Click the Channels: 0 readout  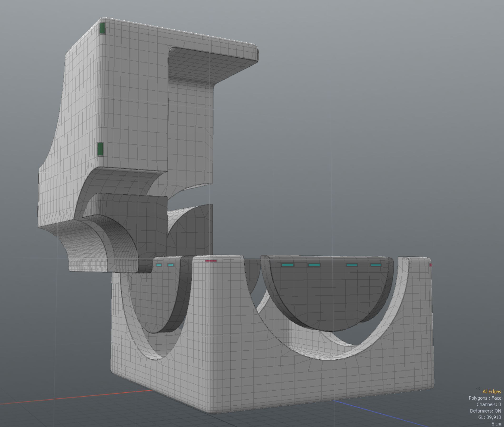pos(489,404)
